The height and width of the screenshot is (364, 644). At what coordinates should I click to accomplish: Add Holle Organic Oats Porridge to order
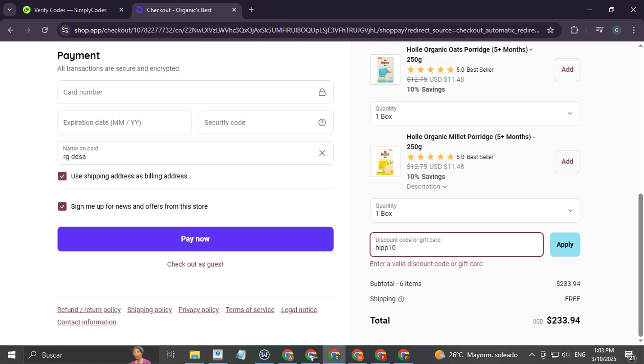click(567, 70)
